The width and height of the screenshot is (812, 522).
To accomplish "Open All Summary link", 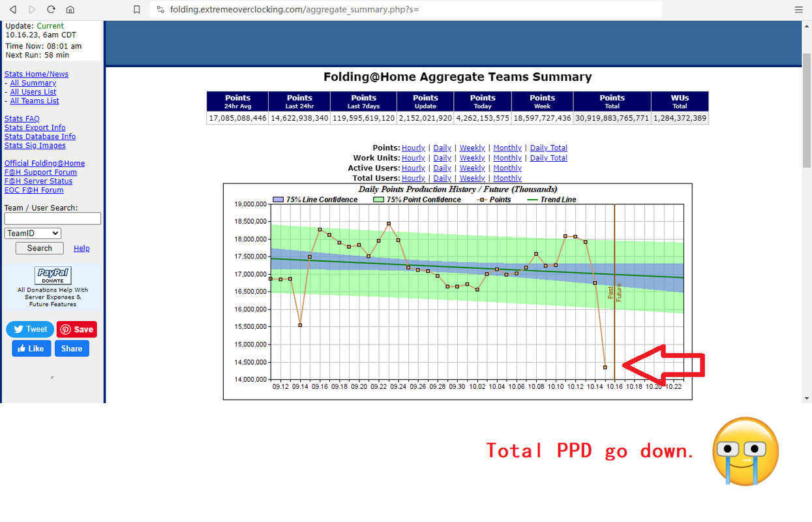I will click(x=33, y=84).
